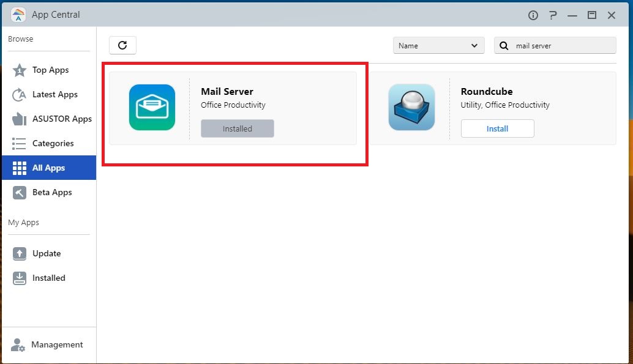Open Categories section
This screenshot has height=364, width=633.
[x=49, y=143]
